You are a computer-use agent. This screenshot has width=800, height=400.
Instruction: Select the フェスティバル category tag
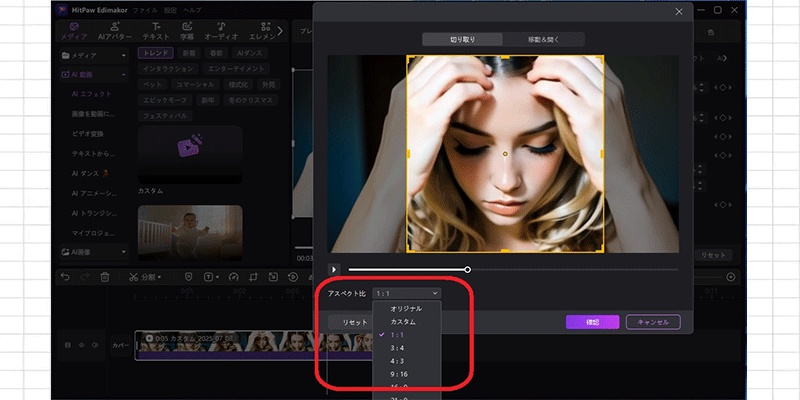(x=165, y=116)
